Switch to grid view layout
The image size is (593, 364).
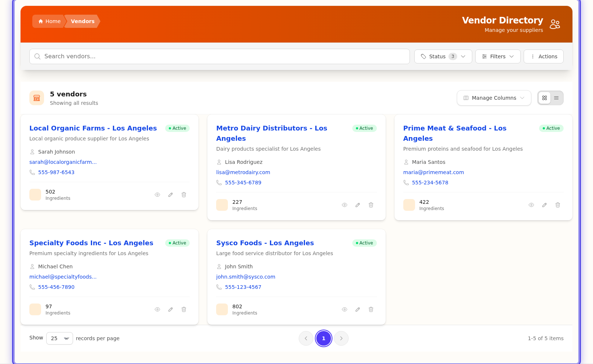pyautogui.click(x=545, y=98)
